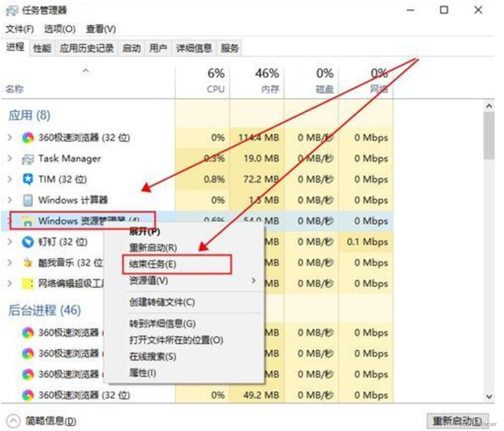Click the 酷我音乐 app icon
The height and width of the screenshot is (431, 504).
[28, 263]
